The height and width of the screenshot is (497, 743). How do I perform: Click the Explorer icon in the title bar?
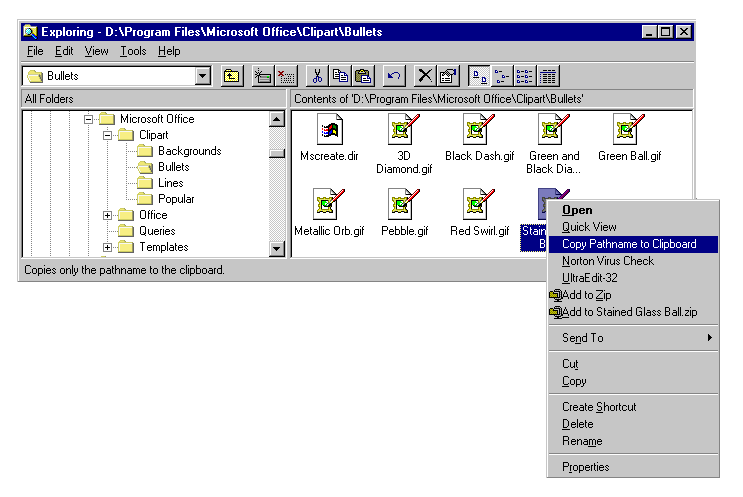(x=30, y=32)
